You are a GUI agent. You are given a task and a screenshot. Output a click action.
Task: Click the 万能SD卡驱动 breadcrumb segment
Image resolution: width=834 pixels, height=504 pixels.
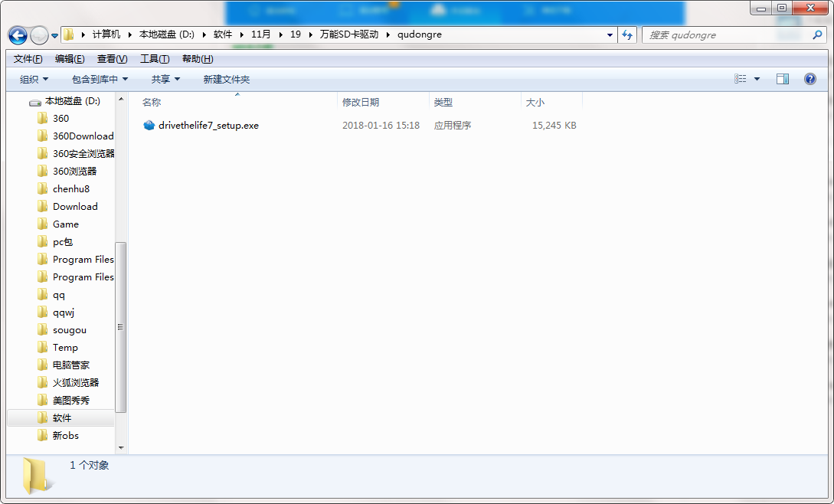349,34
